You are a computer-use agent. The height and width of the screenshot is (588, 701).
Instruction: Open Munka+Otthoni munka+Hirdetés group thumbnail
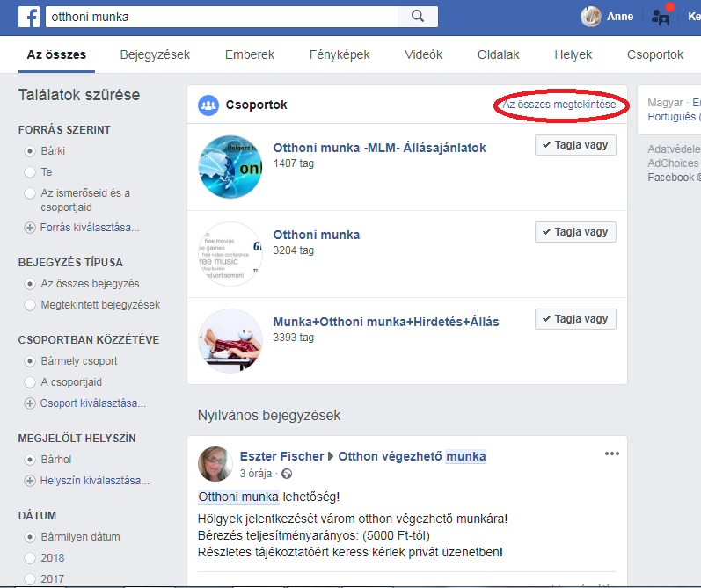point(230,341)
